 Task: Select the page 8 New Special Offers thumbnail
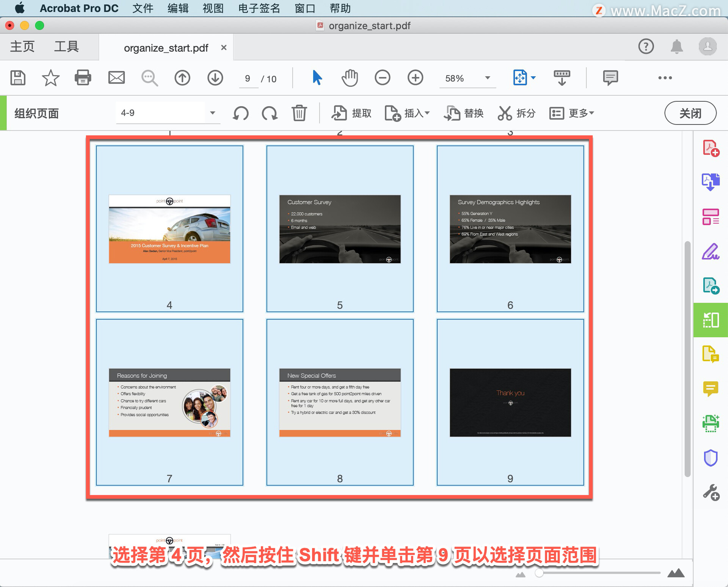[x=340, y=402]
